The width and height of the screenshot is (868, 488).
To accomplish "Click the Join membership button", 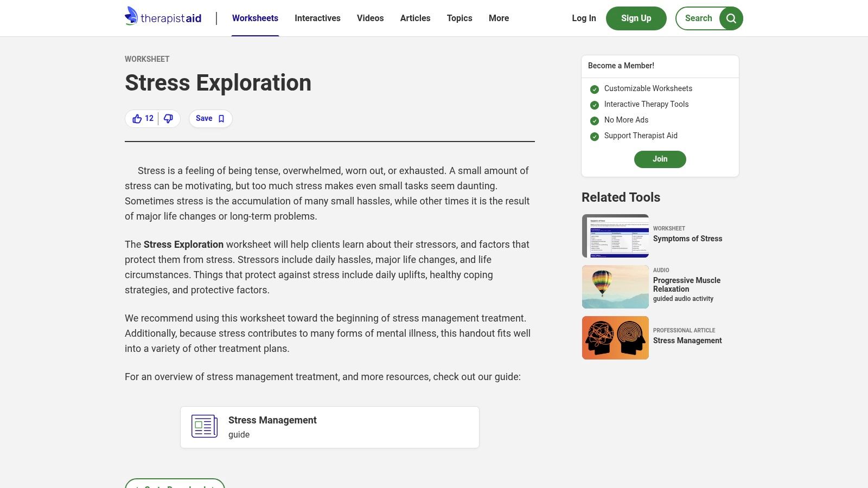I will pyautogui.click(x=660, y=159).
